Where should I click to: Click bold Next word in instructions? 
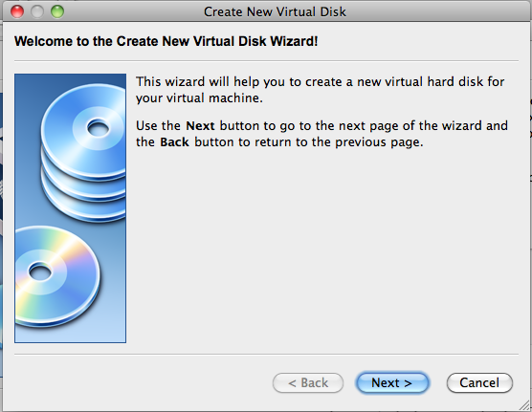pos(200,126)
